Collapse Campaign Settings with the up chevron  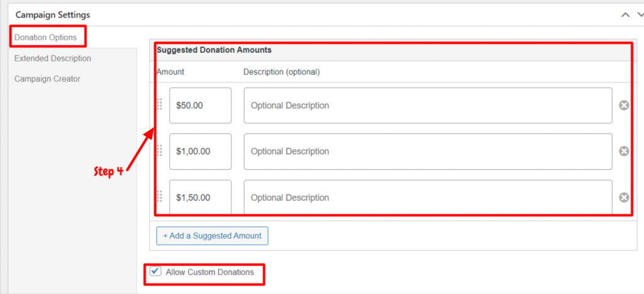[625, 15]
